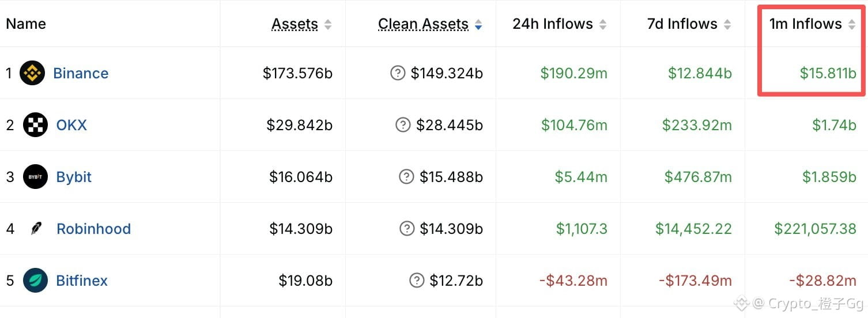Click the OKX logo icon
This screenshot has height=318, width=868.
pos(35,125)
